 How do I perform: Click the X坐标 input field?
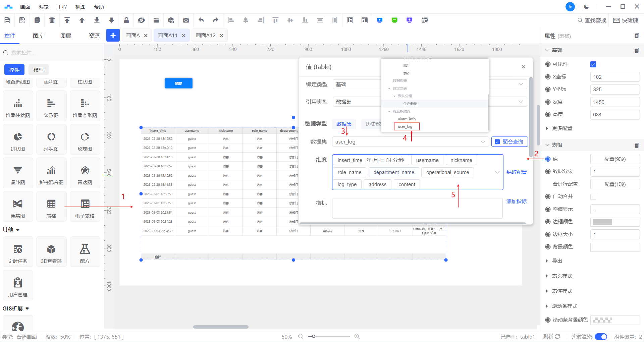(x=614, y=77)
